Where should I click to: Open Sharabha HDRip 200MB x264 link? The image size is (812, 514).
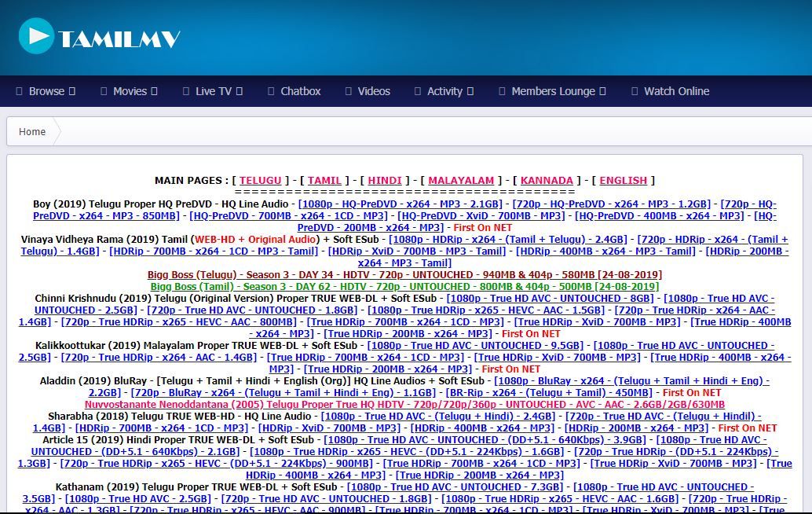tap(636, 428)
